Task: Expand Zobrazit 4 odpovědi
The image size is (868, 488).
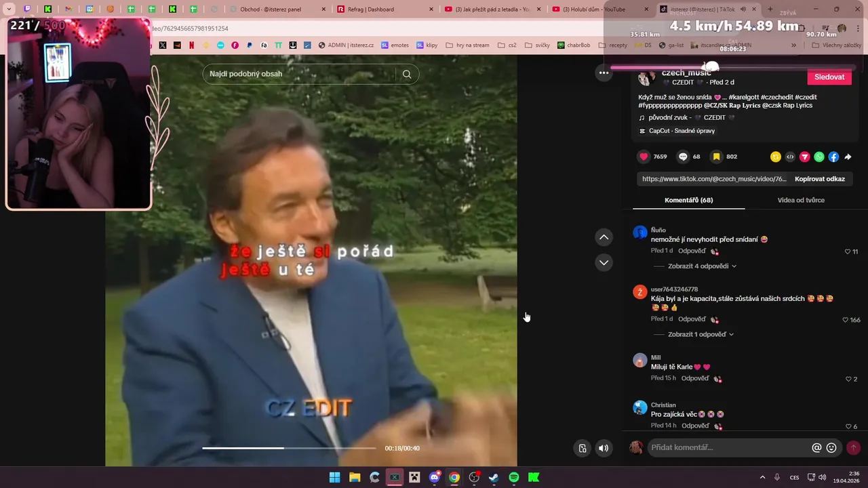Action: coord(702,266)
